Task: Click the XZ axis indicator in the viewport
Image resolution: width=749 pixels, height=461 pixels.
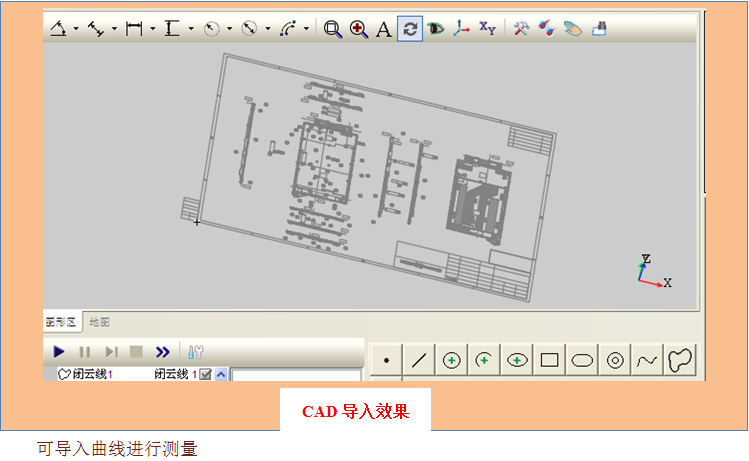Action: point(654,271)
